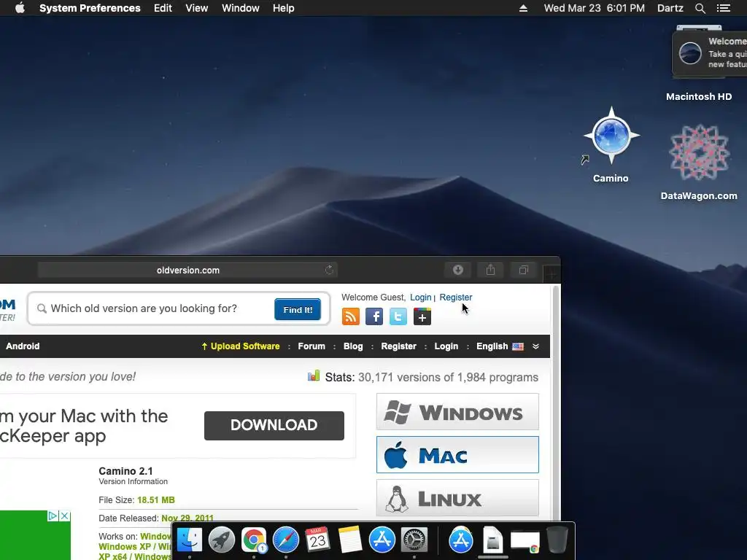Open Calendar icon showing 23
Screen dimensions: 747x560
tap(318, 540)
